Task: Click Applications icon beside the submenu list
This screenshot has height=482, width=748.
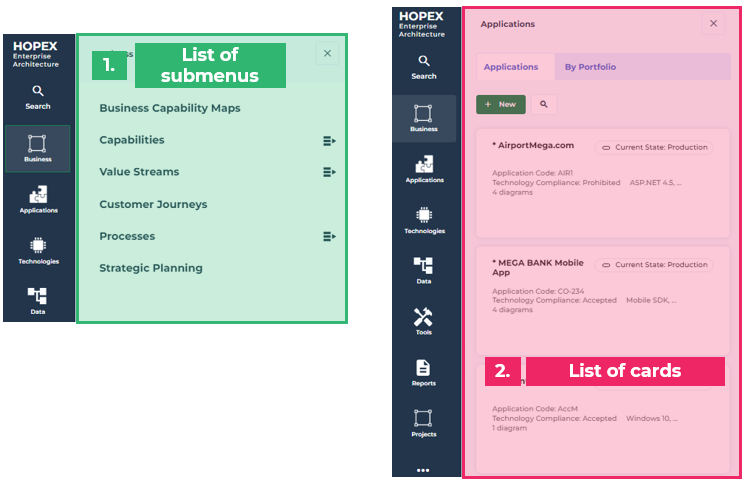Action: [x=38, y=198]
